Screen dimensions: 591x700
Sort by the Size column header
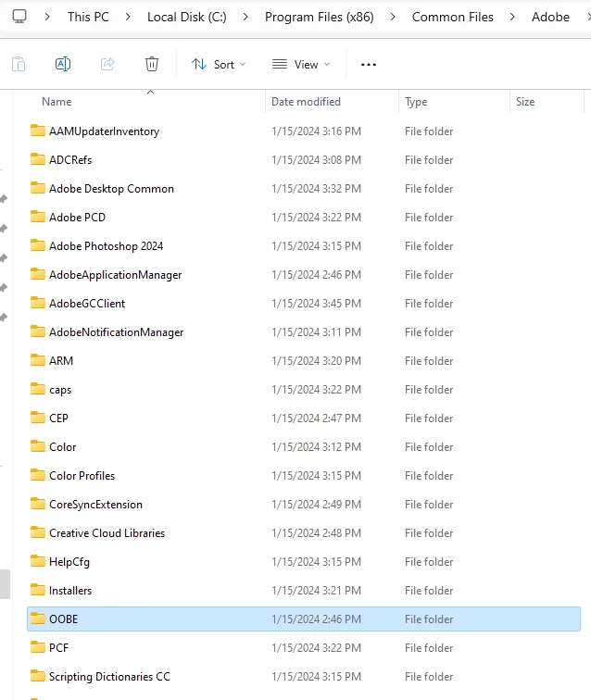tap(525, 102)
